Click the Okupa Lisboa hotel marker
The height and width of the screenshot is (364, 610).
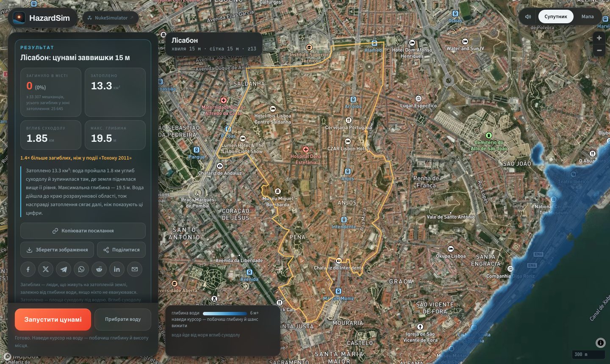click(451, 249)
